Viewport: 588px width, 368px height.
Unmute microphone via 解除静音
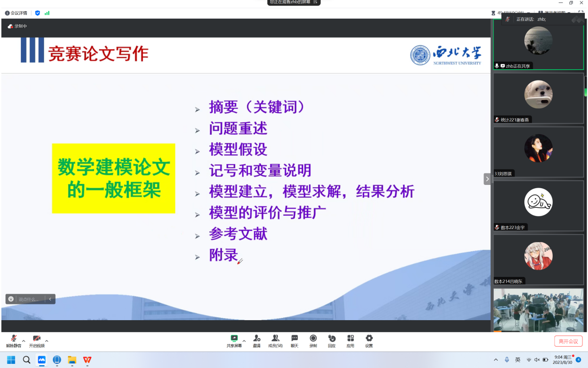pos(13,341)
